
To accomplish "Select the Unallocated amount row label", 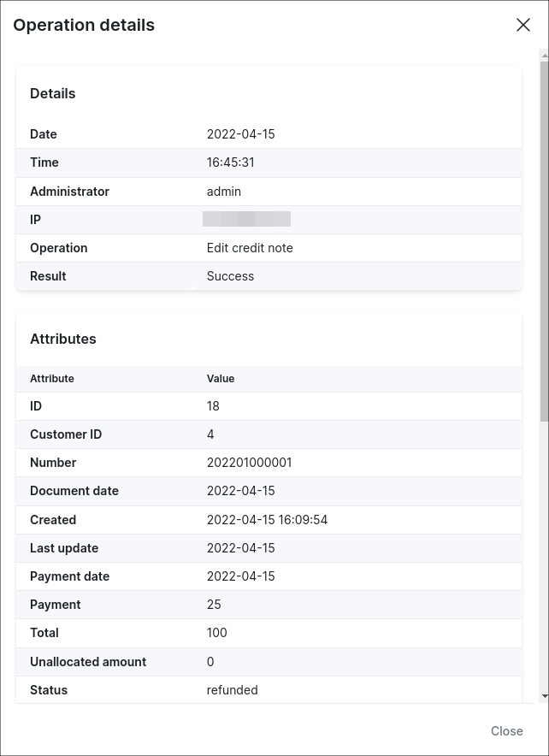I will [x=88, y=662].
